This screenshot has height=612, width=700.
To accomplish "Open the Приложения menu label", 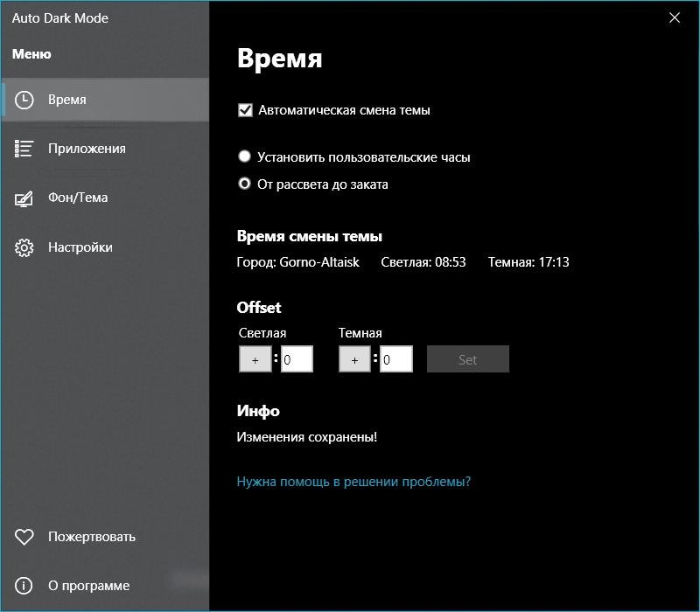I will coord(87,149).
